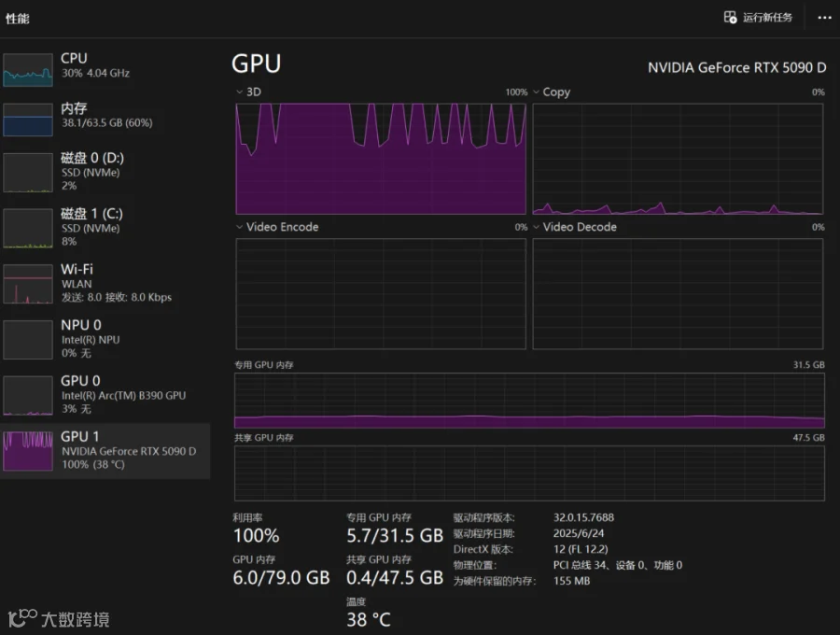This screenshot has height=635, width=840.
Task: Click the Video Decode label
Action: click(580, 227)
